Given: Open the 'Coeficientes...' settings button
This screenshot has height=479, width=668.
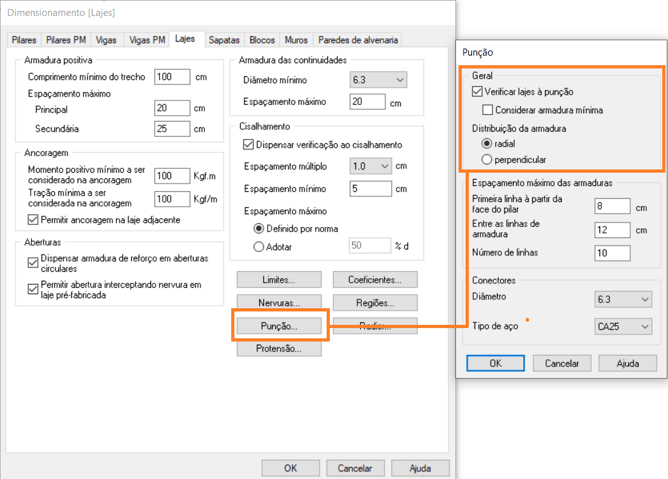Looking at the screenshot, I should (x=375, y=280).
